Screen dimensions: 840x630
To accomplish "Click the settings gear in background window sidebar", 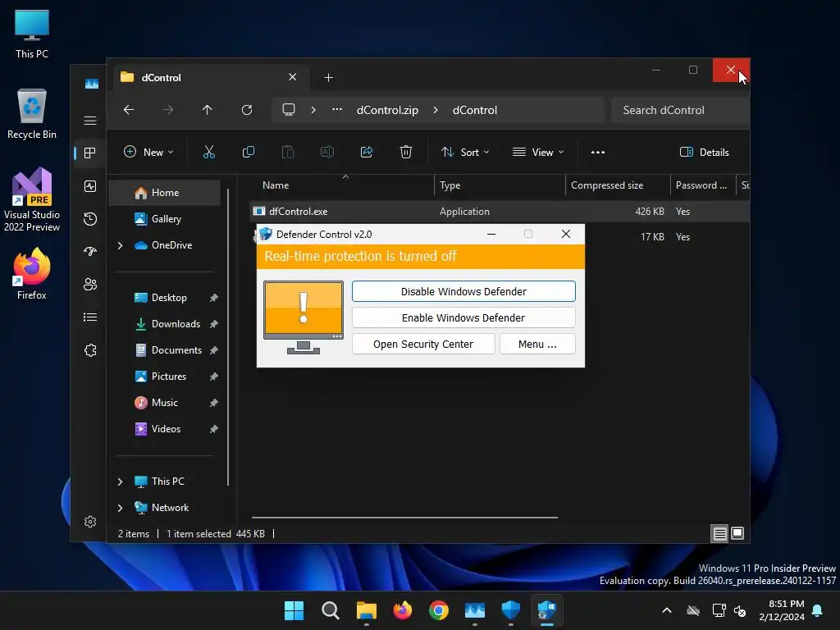I will point(90,521).
